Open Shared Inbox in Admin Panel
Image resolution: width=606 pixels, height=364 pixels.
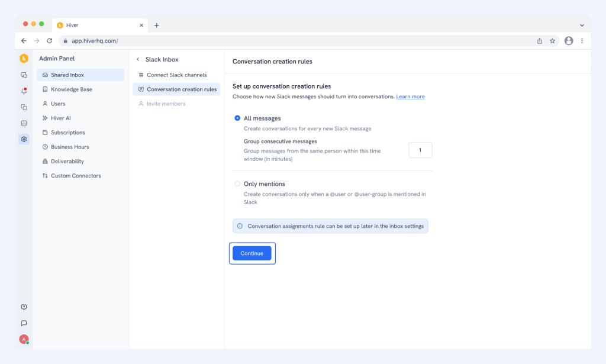point(80,75)
